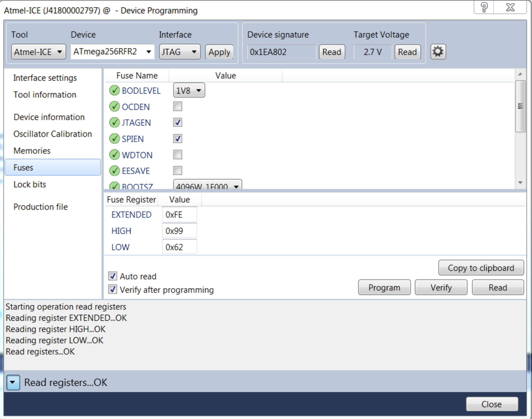
Task: Enable the EESAVE fuse checkbox
Action: tap(177, 170)
